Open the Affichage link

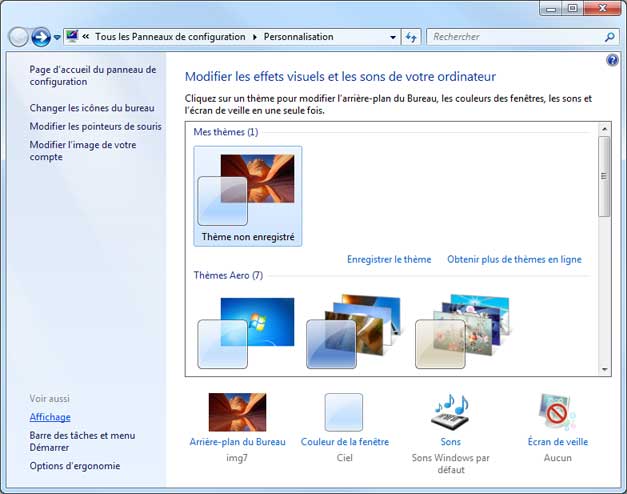click(50, 417)
